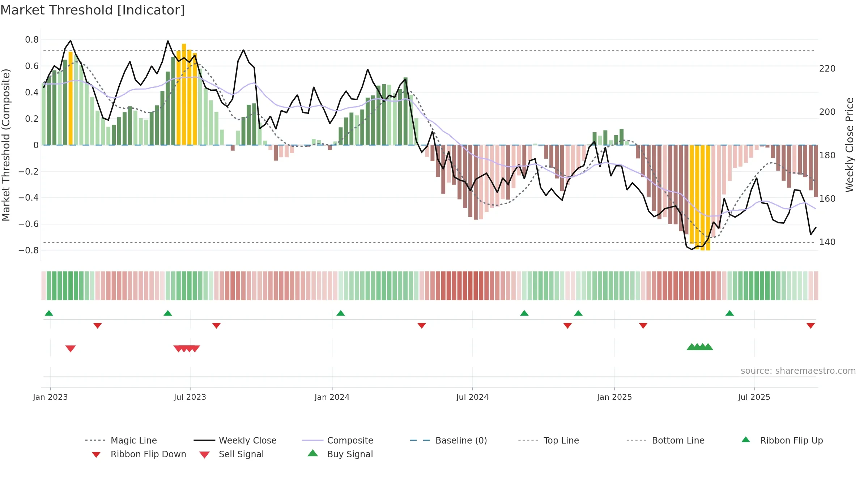This screenshot has width=868, height=488.
Task: Click the −0.6 tick on the left axis
Action: pos(29,224)
